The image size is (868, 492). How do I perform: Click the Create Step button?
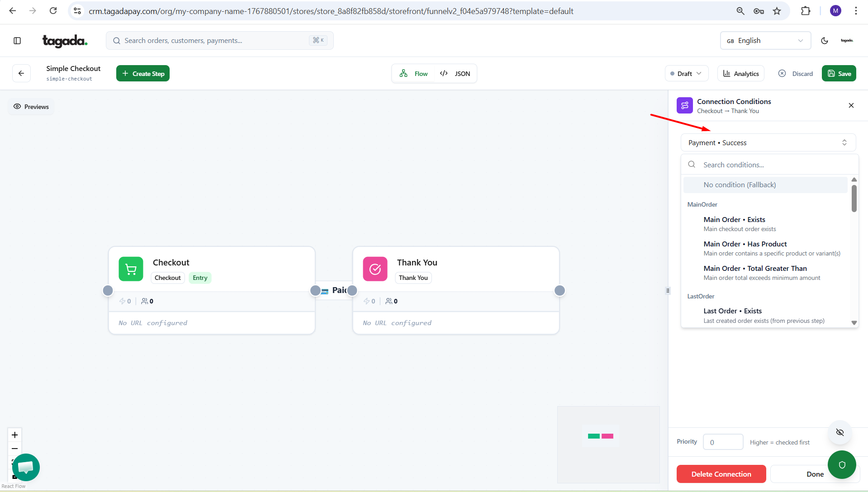pos(143,74)
